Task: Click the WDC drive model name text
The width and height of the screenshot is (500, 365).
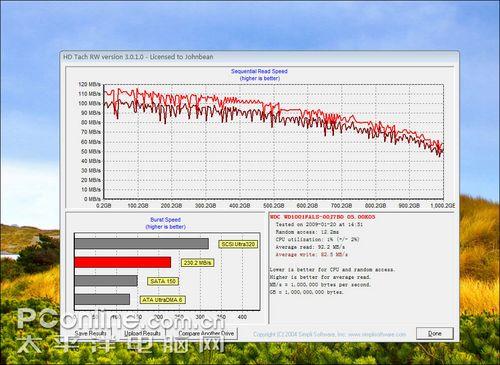Action: (x=322, y=217)
